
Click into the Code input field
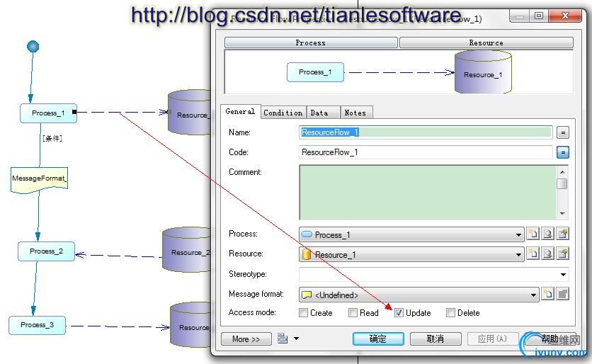426,152
